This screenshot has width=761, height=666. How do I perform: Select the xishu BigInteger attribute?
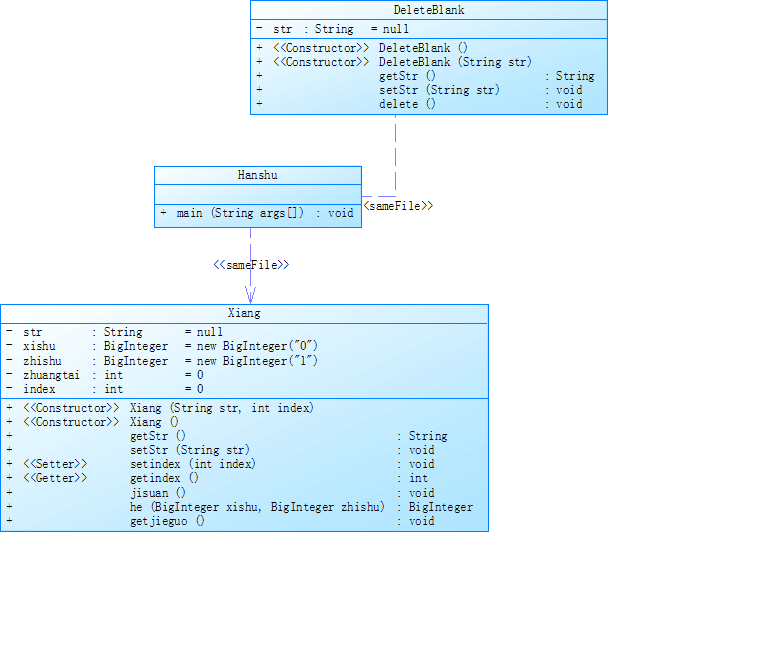tap(162, 346)
